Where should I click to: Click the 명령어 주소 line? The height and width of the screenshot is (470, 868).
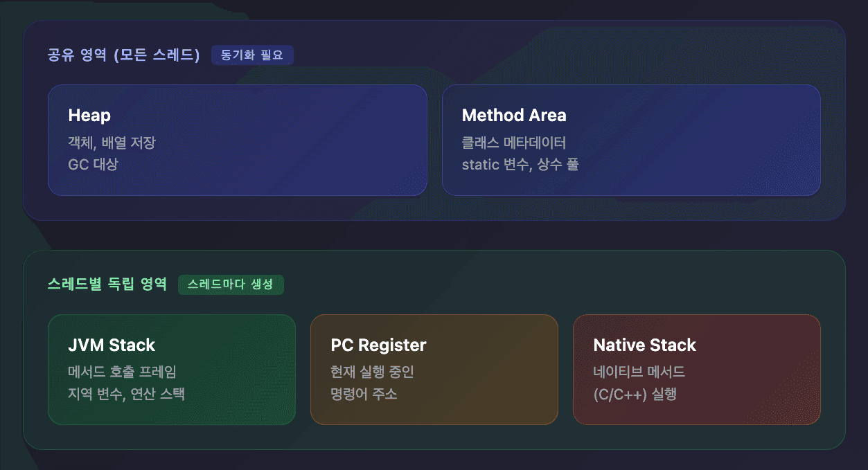(364, 395)
